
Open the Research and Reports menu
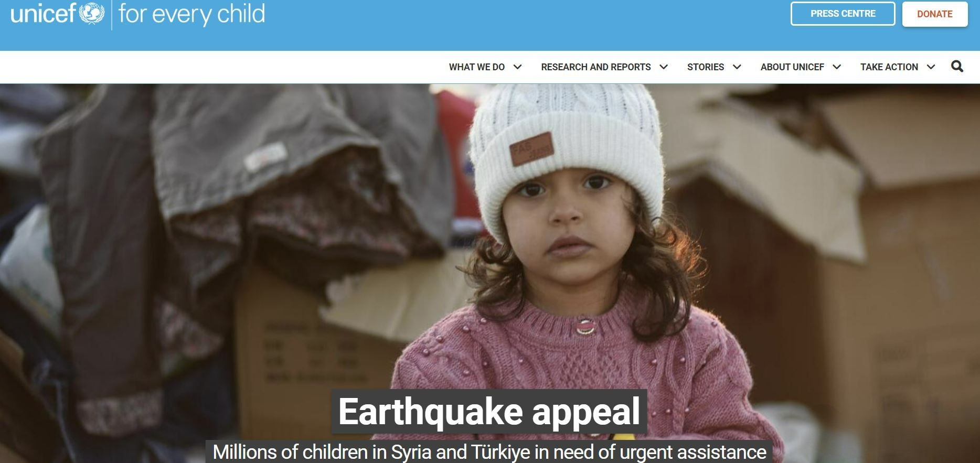coord(595,67)
